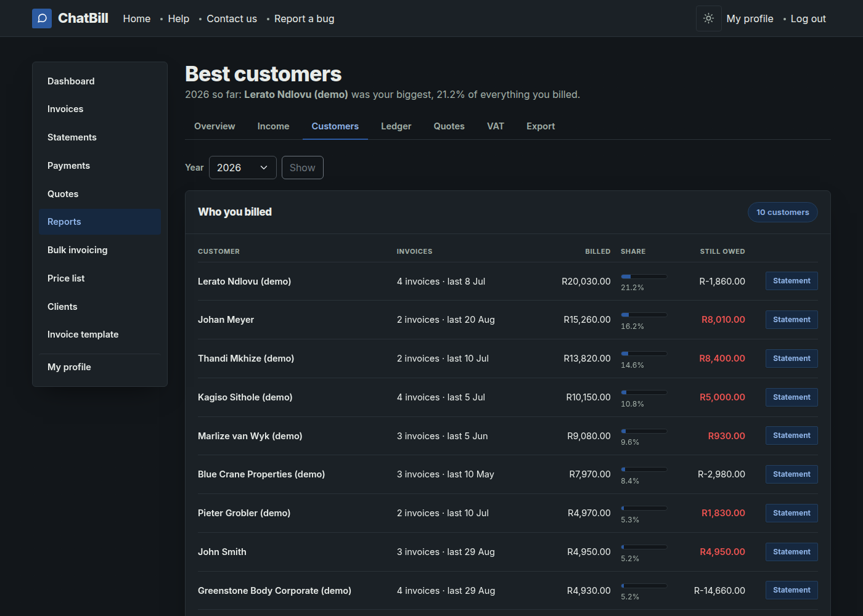Click the 21.2% share bar for Lerato Ndlovu
This screenshot has height=616, width=863.
644,277
